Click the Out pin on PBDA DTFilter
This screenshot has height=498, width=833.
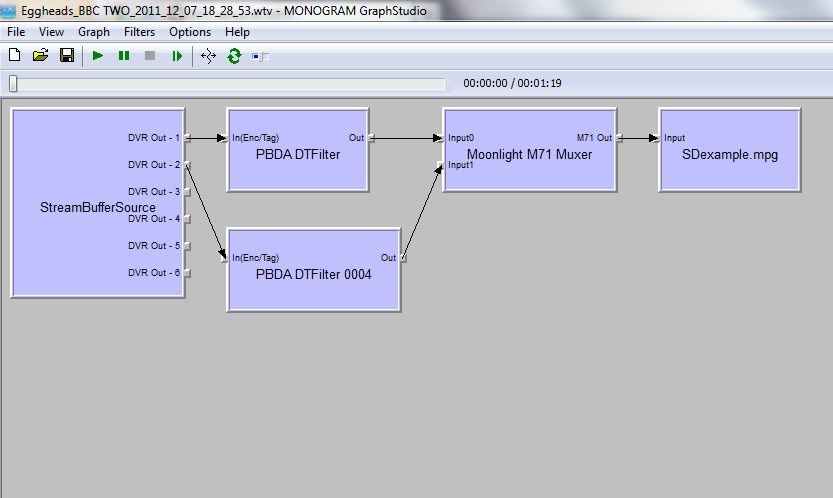371,138
